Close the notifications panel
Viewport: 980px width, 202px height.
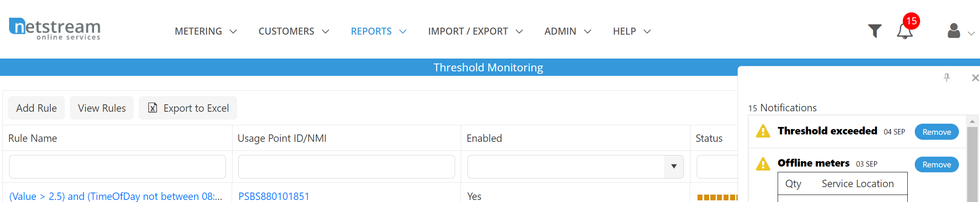pyautogui.click(x=975, y=78)
